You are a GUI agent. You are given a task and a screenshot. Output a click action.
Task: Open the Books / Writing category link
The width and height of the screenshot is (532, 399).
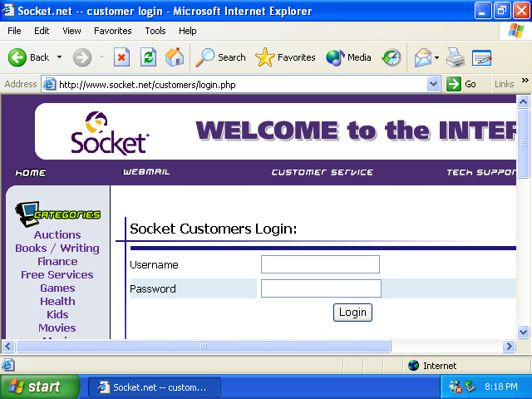[57, 249]
